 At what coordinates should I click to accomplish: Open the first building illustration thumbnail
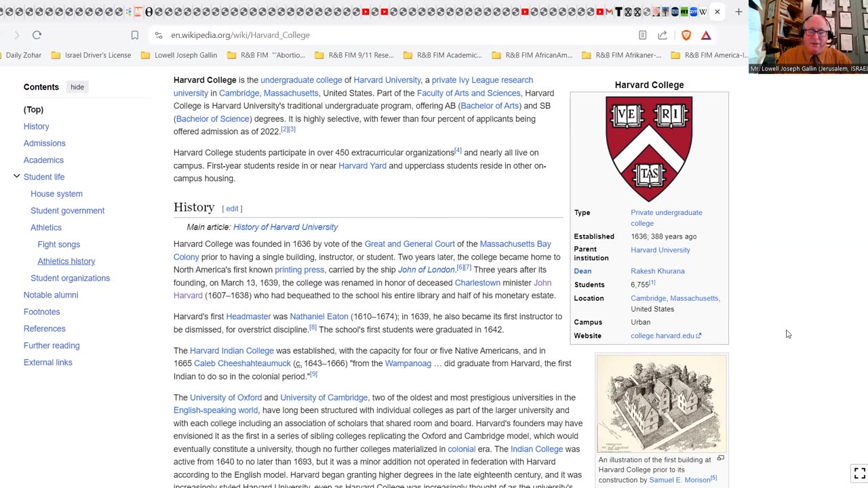[661, 403]
